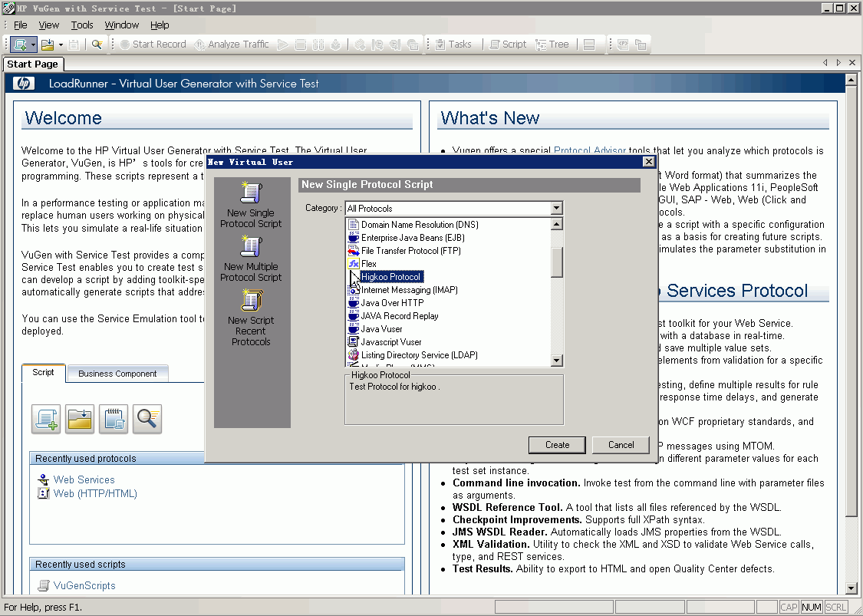Click the Save script toolbar icon

(x=73, y=44)
